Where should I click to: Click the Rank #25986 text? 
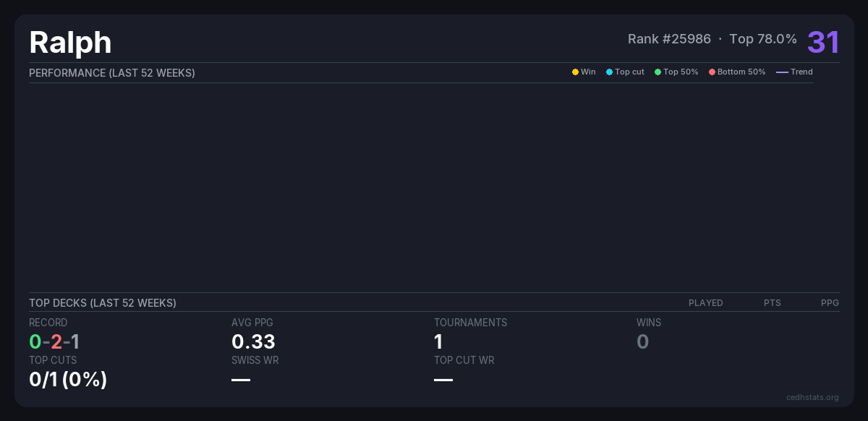coord(669,39)
